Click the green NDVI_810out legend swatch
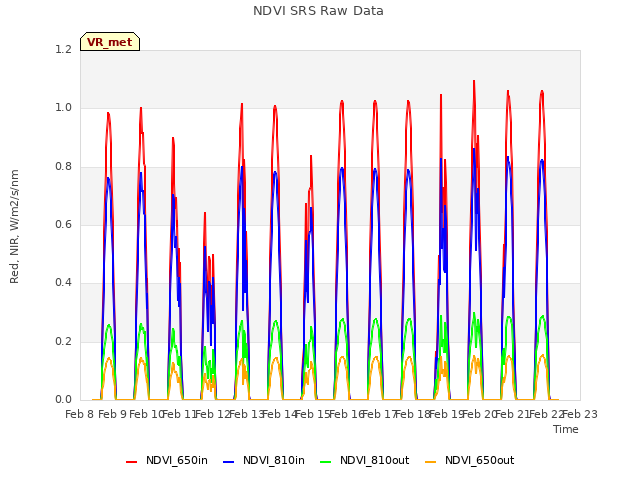The image size is (640, 480). point(326,462)
